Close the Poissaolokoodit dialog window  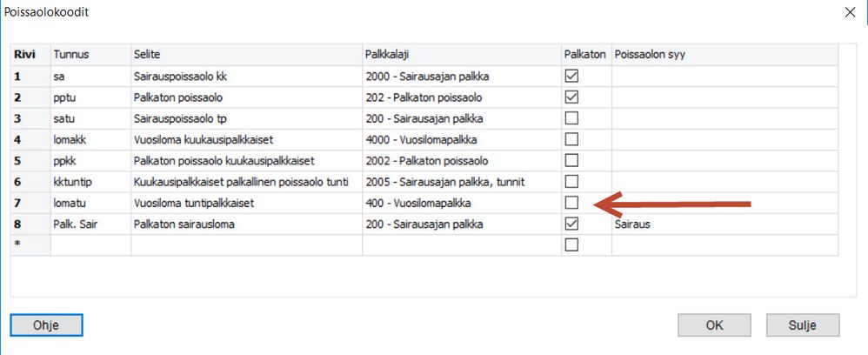[x=850, y=12]
